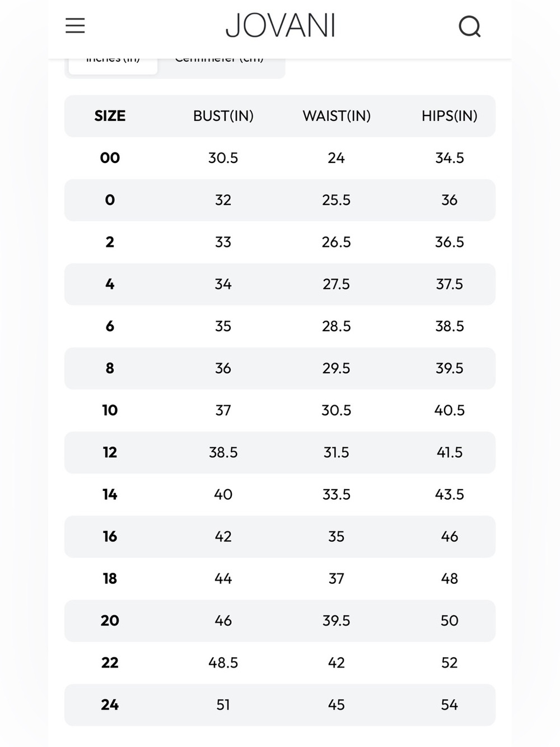Open the hamburger menu icon

click(75, 26)
